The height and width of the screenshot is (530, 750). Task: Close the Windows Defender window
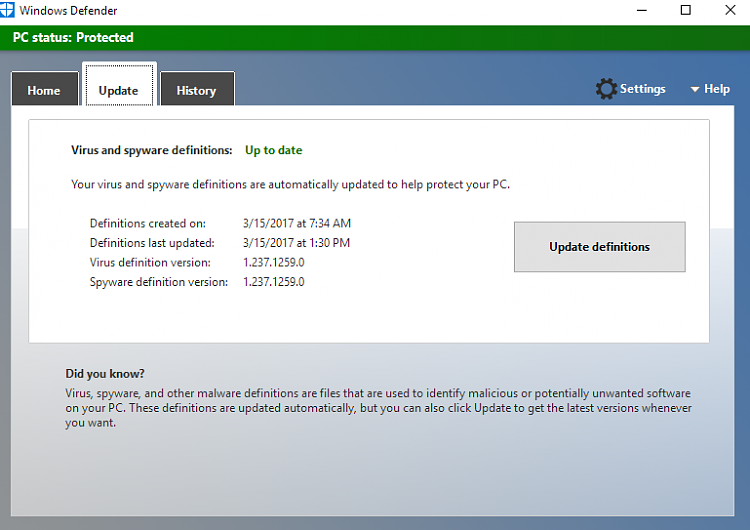(x=730, y=10)
